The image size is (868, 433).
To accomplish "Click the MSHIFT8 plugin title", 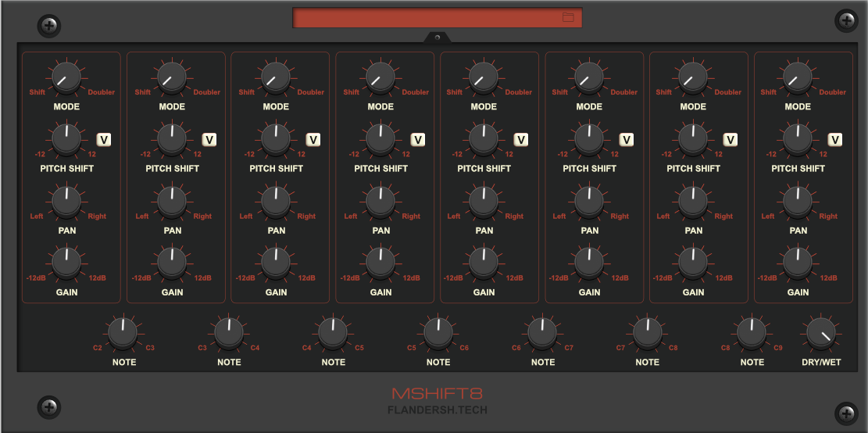I will click(438, 394).
